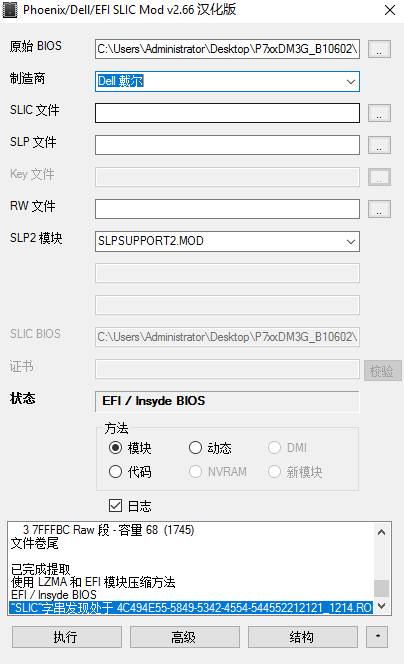
Task: Click the 结构 button
Action: pyautogui.click(x=303, y=637)
